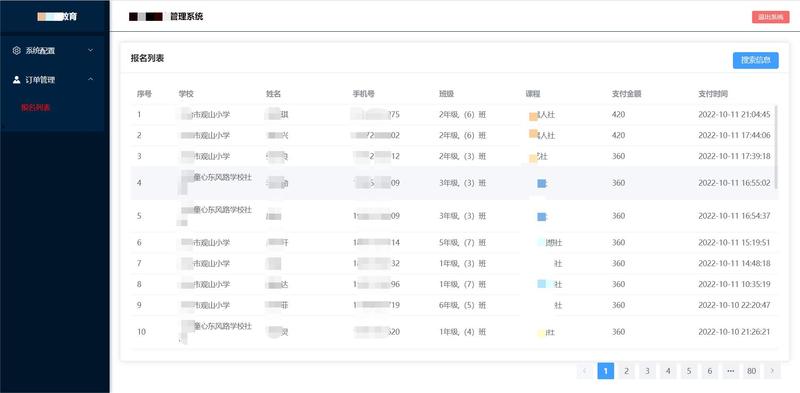The height and width of the screenshot is (393, 800).
Task: Click the 支付金额 column header
Action: coord(627,94)
